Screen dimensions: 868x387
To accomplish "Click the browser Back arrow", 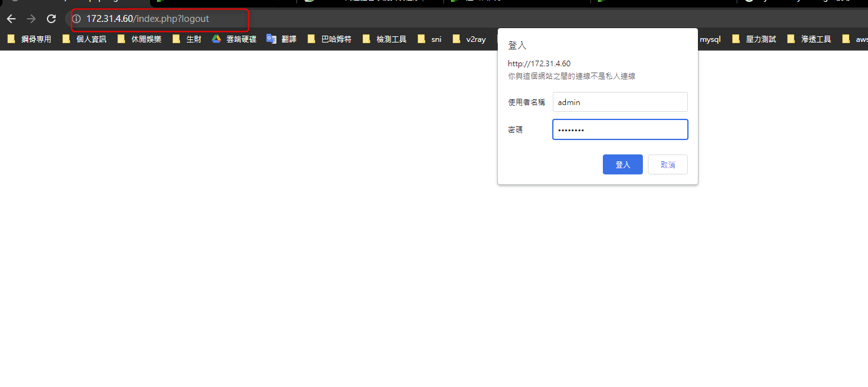I will point(11,19).
